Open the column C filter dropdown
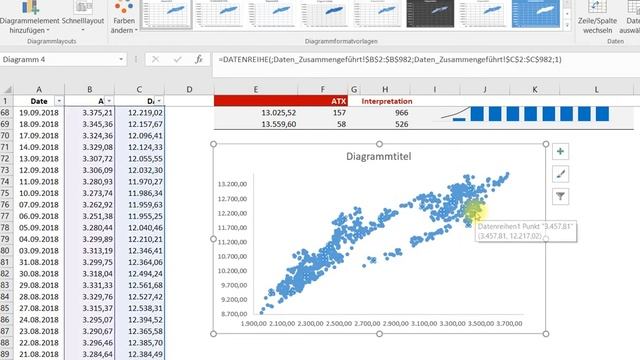640x360 pixels. click(159, 101)
